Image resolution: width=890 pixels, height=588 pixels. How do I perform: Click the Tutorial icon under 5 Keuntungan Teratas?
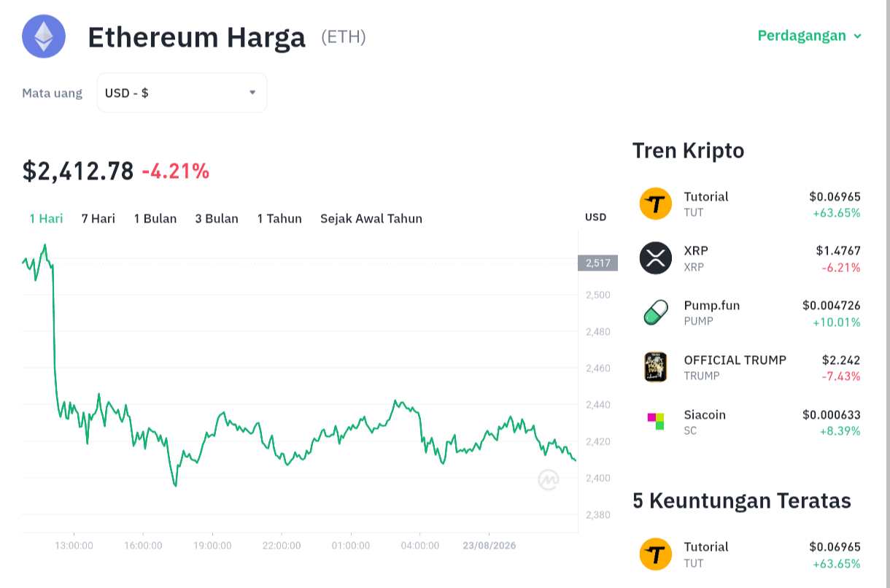click(655, 554)
